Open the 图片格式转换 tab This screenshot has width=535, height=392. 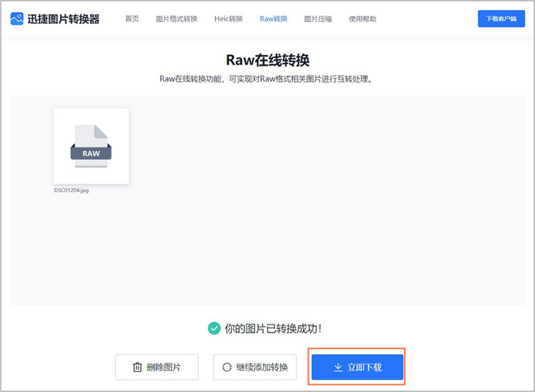[x=176, y=19]
